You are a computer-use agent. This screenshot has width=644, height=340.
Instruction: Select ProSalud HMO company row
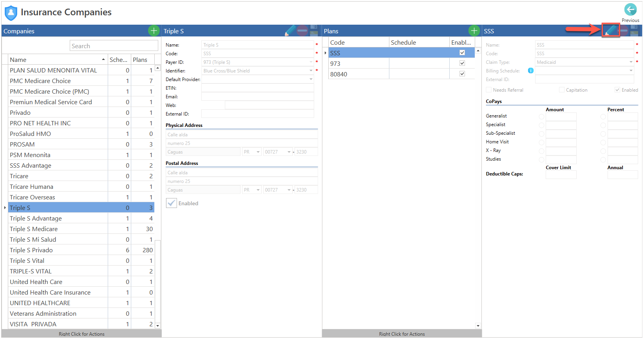[x=81, y=134]
